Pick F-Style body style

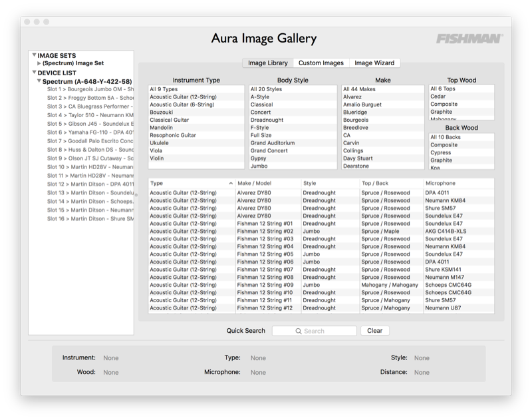[x=293, y=128]
